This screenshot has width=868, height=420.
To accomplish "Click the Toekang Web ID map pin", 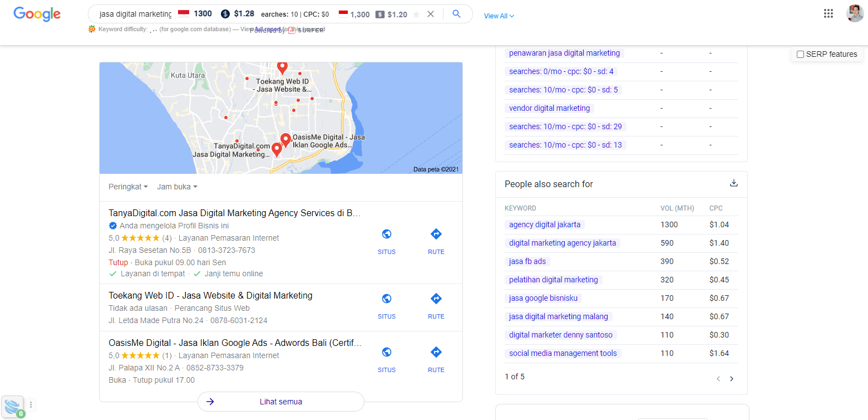I will coord(282,68).
